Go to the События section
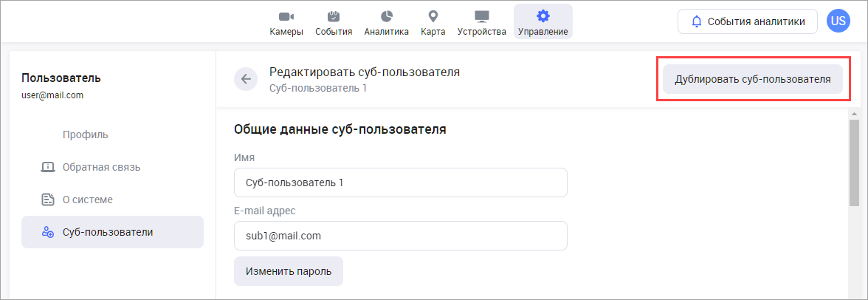The width and height of the screenshot is (868, 300). click(334, 22)
